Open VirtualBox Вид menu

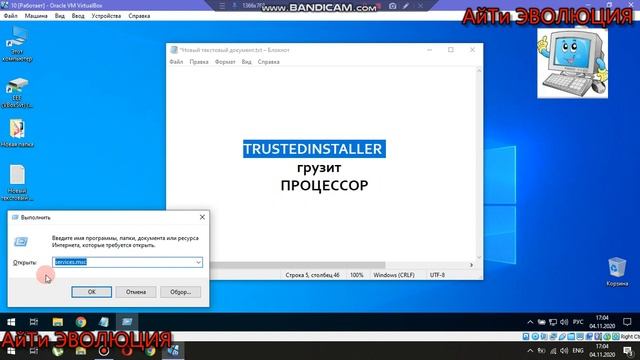click(60, 16)
